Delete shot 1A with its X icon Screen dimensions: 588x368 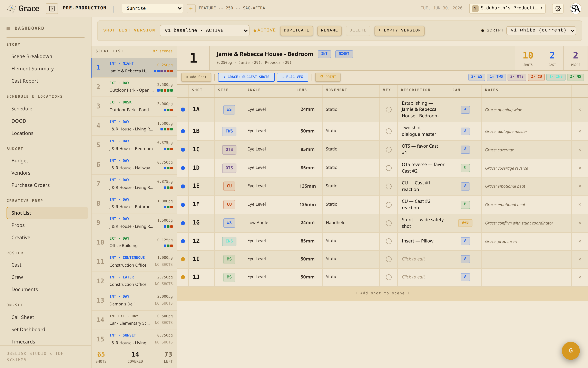pyautogui.click(x=580, y=110)
